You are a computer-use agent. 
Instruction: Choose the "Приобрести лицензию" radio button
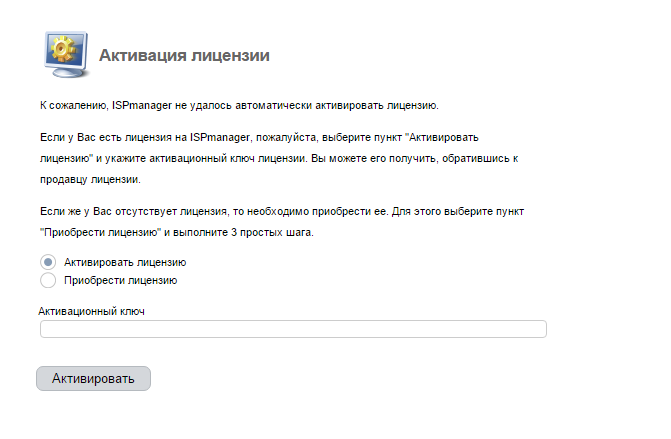click(x=48, y=281)
